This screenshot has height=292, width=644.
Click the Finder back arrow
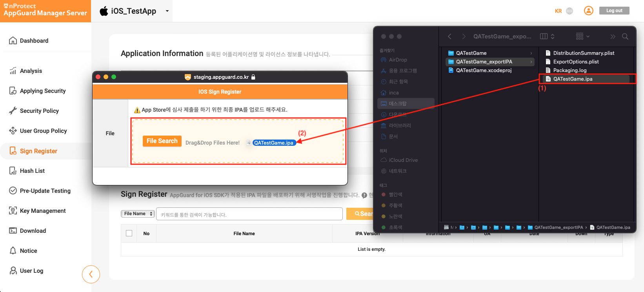[449, 36]
